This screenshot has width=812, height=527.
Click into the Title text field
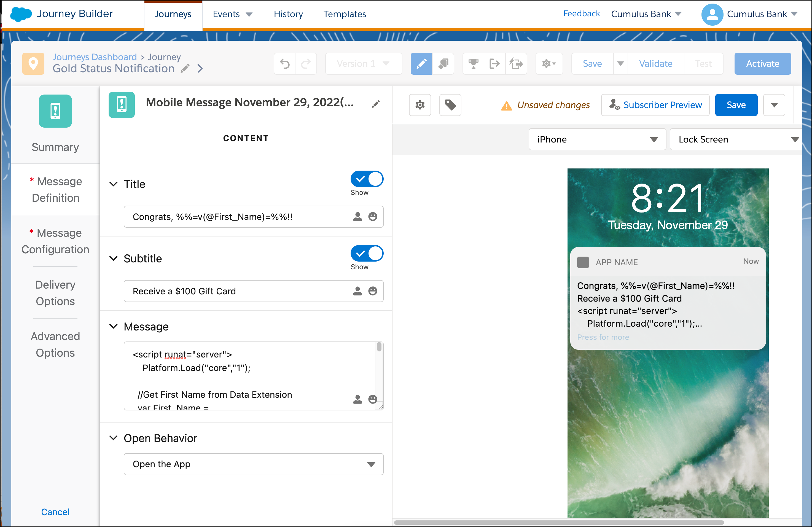coord(254,217)
